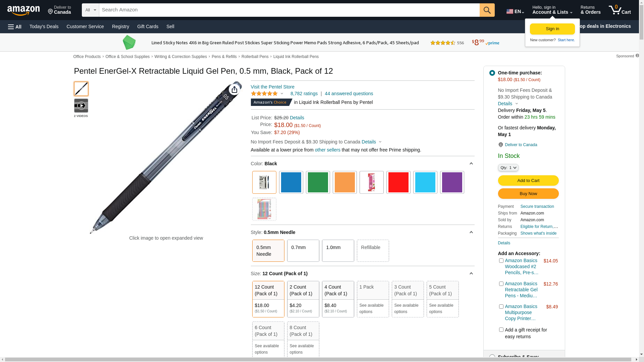Go to Gift Cards nav item

pyautogui.click(x=148, y=26)
